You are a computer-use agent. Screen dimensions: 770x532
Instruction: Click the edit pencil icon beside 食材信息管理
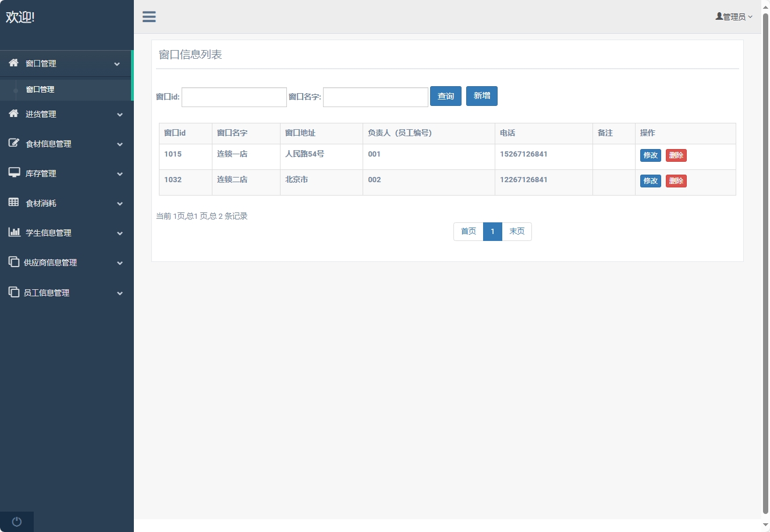[14, 143]
